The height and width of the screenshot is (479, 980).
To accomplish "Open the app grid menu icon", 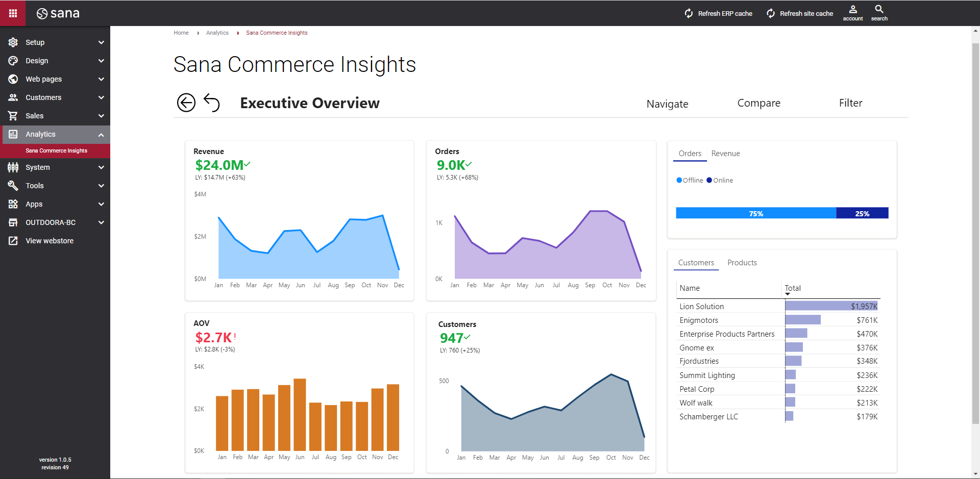I will pos(13,13).
